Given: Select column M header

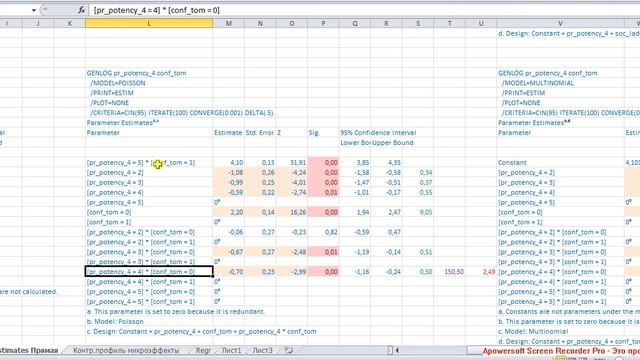Looking at the screenshot, I should pos(229,24).
